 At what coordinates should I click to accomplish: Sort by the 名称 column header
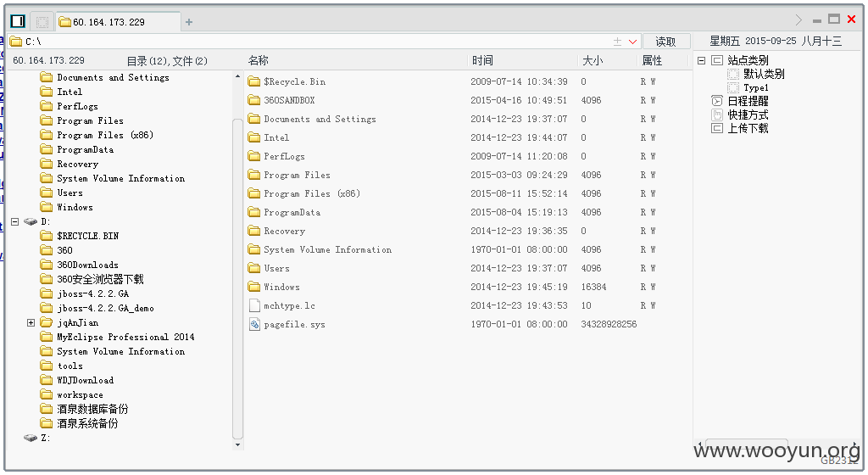[x=258, y=60]
